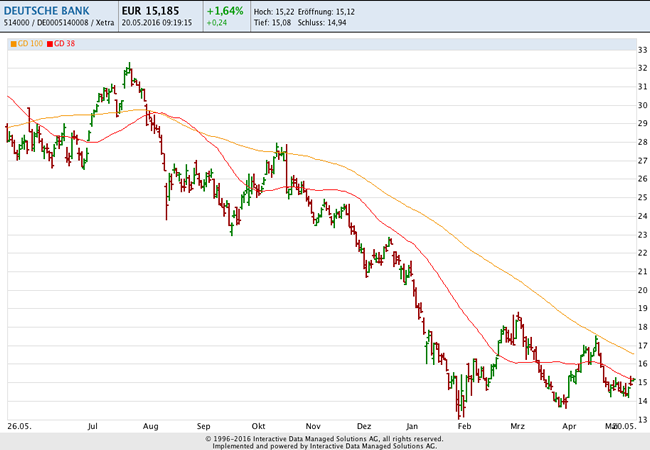Viewport: 650px width, 450px height.
Task: Click the +0,24 absolute change
Action: pyautogui.click(x=217, y=23)
